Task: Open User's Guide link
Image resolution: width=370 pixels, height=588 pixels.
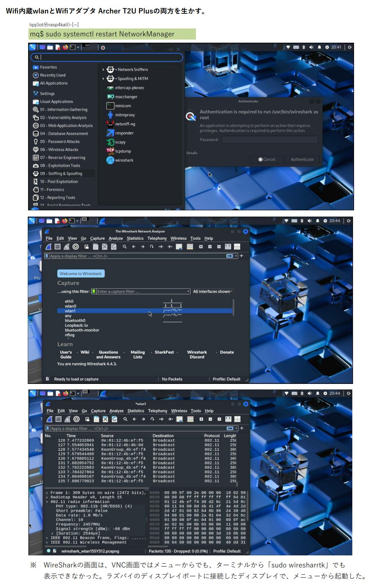Action: [x=66, y=354]
